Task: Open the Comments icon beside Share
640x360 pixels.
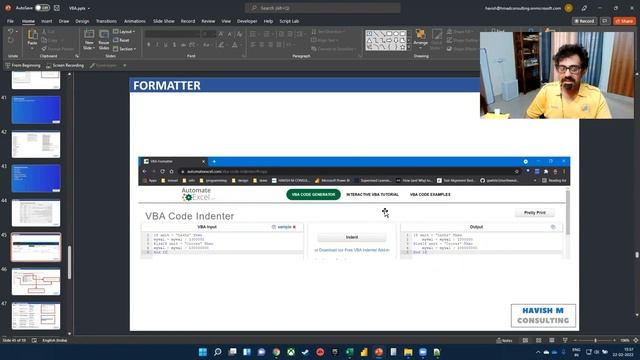Action: click(x=605, y=21)
